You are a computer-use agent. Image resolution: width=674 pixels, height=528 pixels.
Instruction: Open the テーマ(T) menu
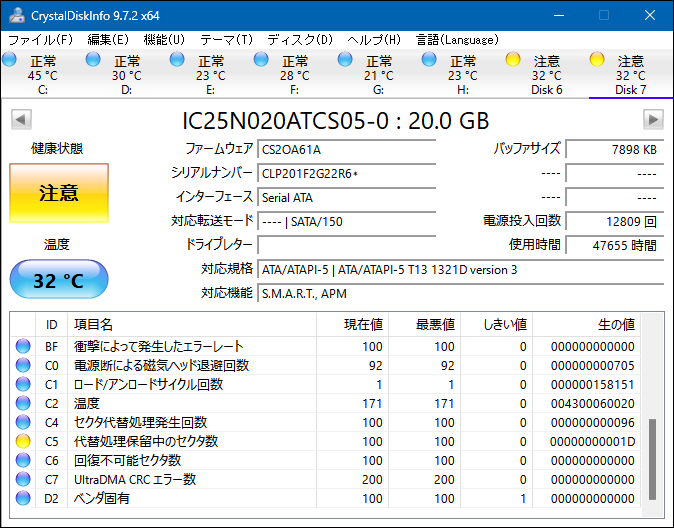[226, 39]
